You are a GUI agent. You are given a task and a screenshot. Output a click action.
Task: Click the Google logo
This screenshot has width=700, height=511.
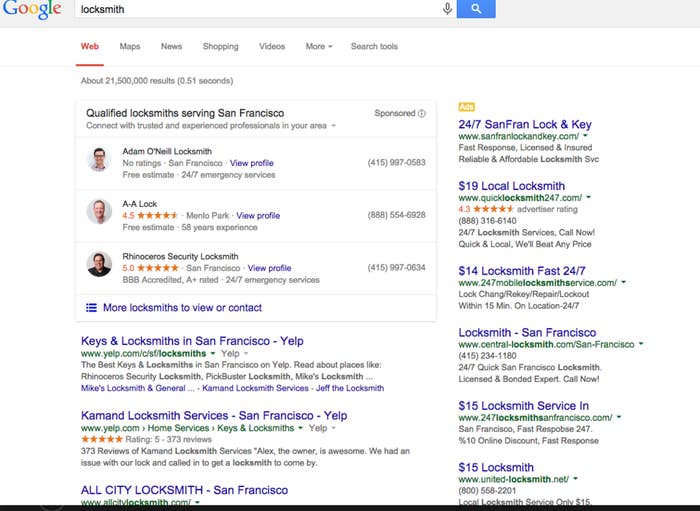31,9
